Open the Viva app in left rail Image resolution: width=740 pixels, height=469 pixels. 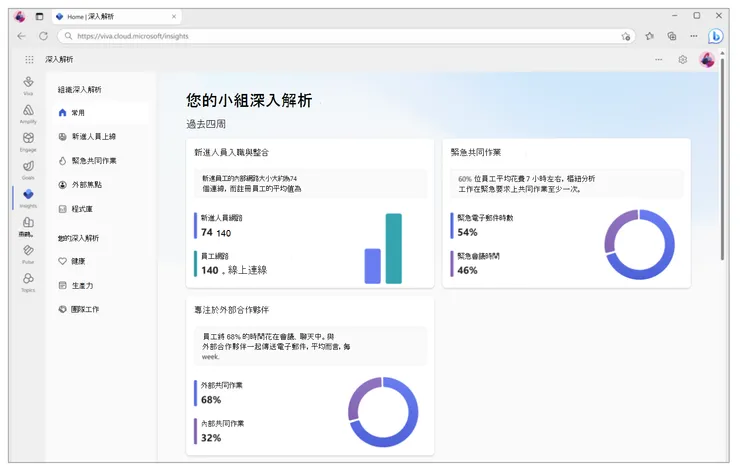click(x=28, y=85)
